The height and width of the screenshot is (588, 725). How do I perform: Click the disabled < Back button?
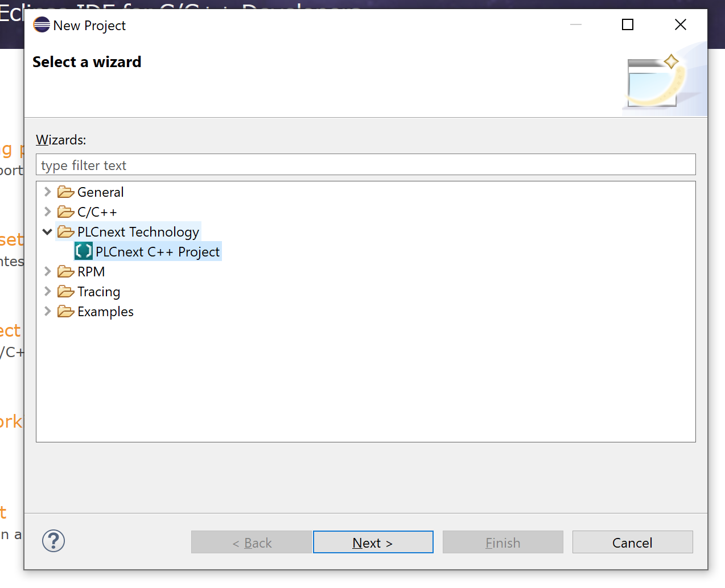coord(252,543)
